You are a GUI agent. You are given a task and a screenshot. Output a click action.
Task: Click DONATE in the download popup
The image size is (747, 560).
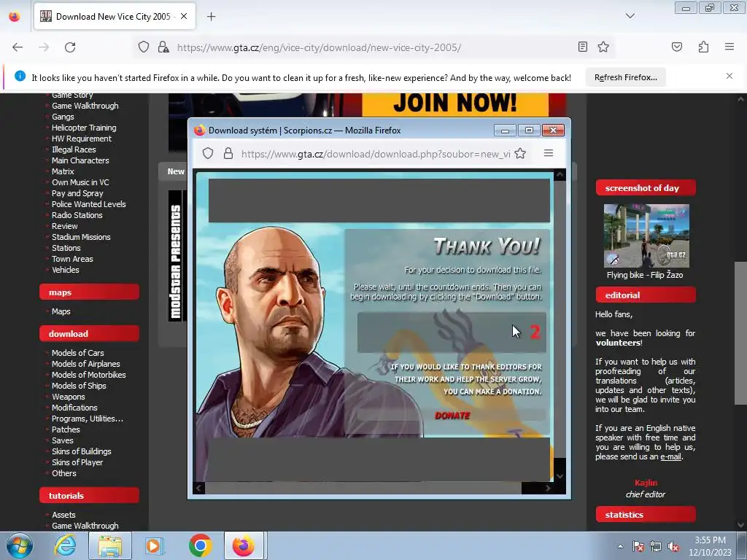[452, 416]
